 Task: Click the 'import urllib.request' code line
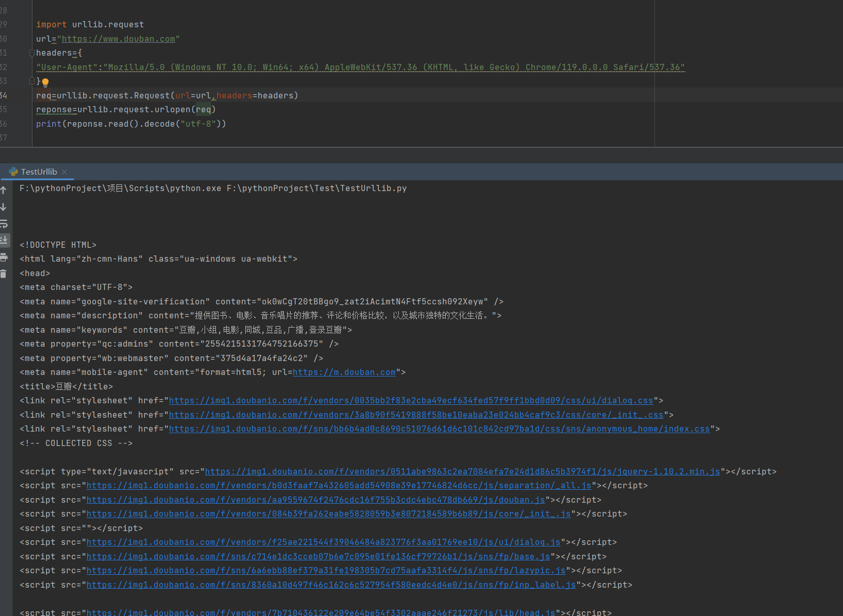pyautogui.click(x=90, y=25)
